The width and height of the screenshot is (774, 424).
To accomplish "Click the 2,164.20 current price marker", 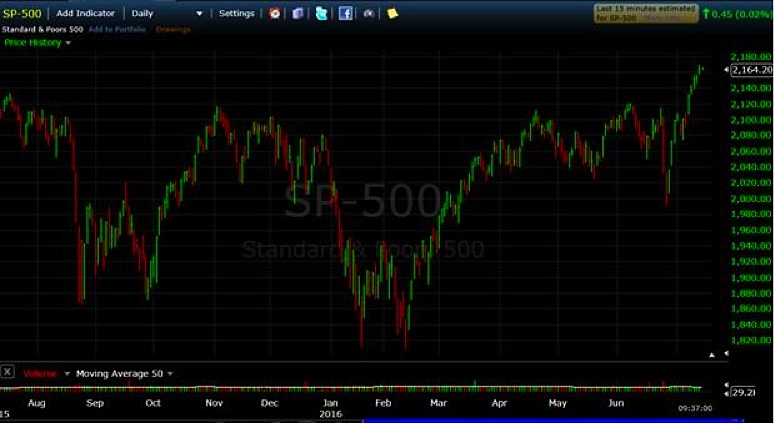I will click(x=751, y=70).
